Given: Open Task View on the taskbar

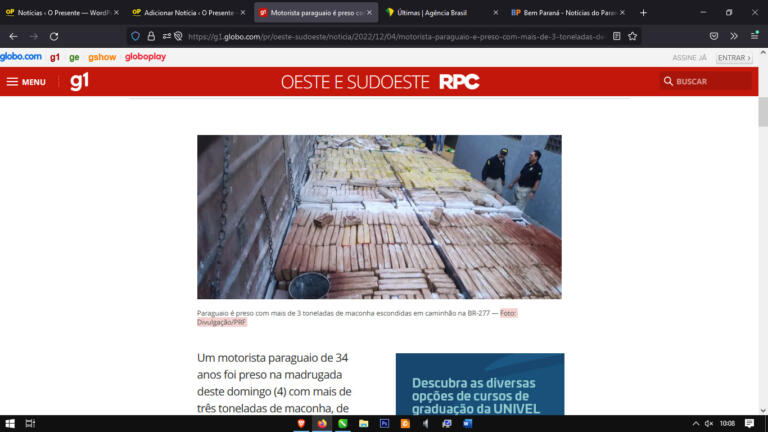Looking at the screenshot, I should click(30, 424).
